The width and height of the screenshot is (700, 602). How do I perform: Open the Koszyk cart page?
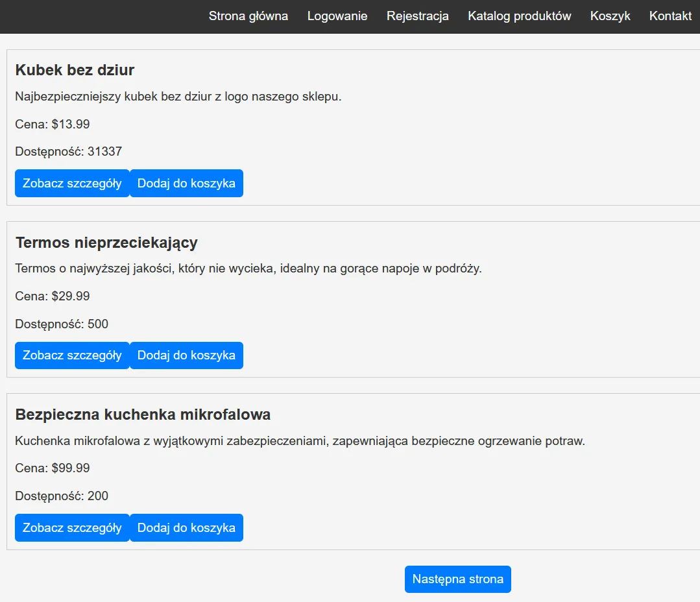pyautogui.click(x=610, y=16)
